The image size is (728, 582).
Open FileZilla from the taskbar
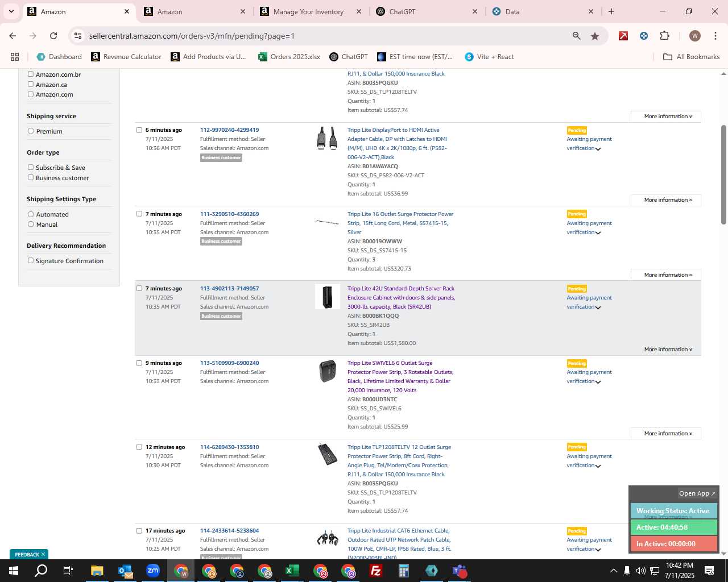point(375,571)
